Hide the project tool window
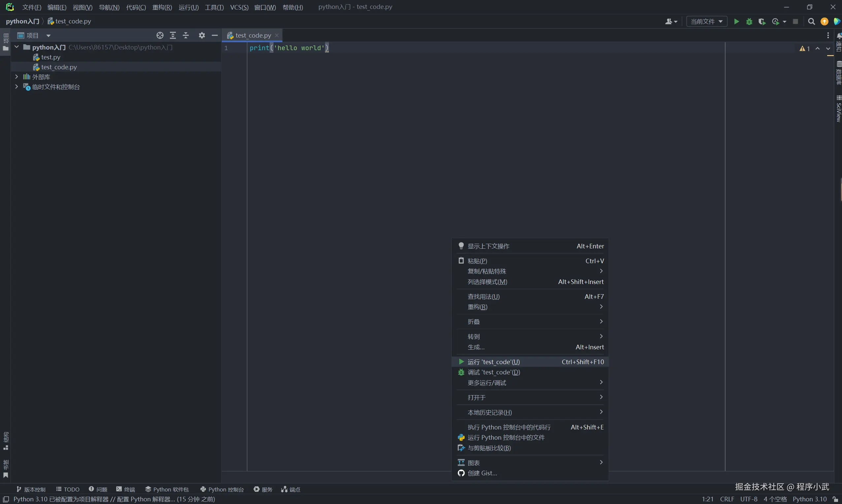 click(215, 35)
